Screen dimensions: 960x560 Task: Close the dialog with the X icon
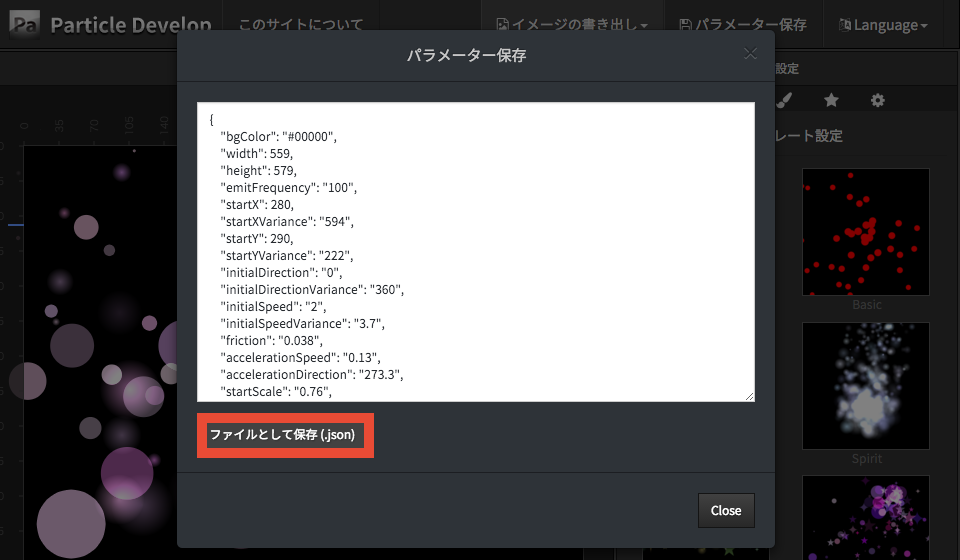(x=750, y=54)
